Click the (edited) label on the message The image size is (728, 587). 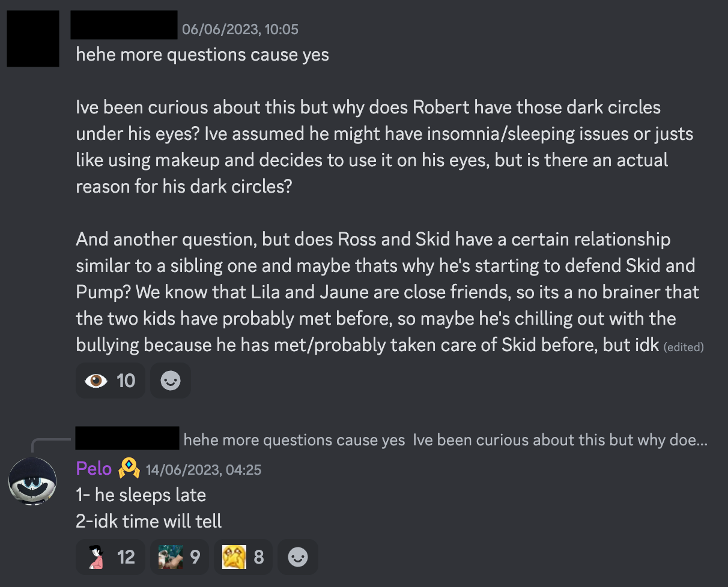[684, 347]
